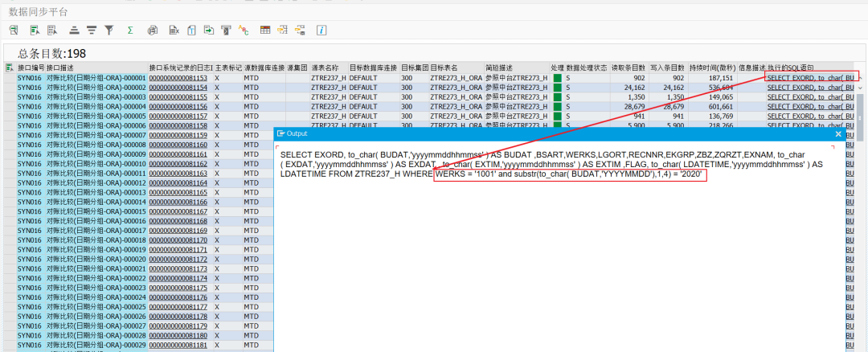Open the blue Information icon
868x352 pixels.
[321, 30]
